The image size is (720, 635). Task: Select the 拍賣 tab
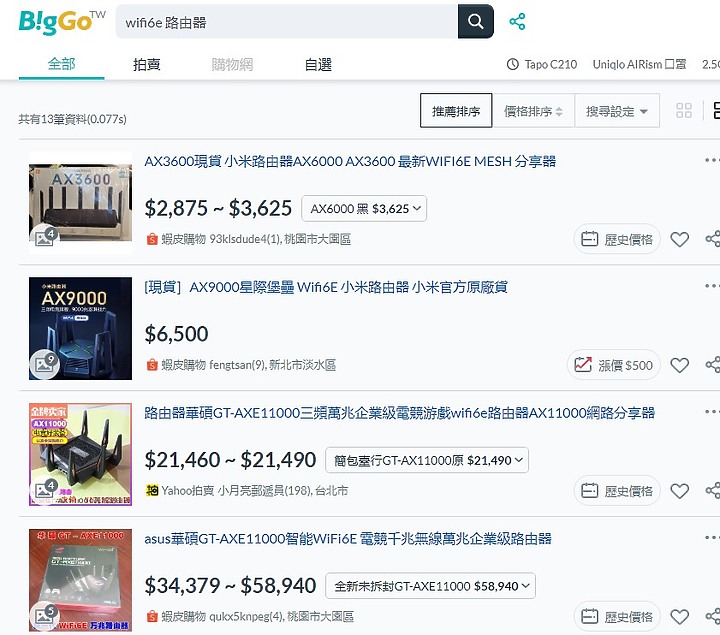point(147,64)
